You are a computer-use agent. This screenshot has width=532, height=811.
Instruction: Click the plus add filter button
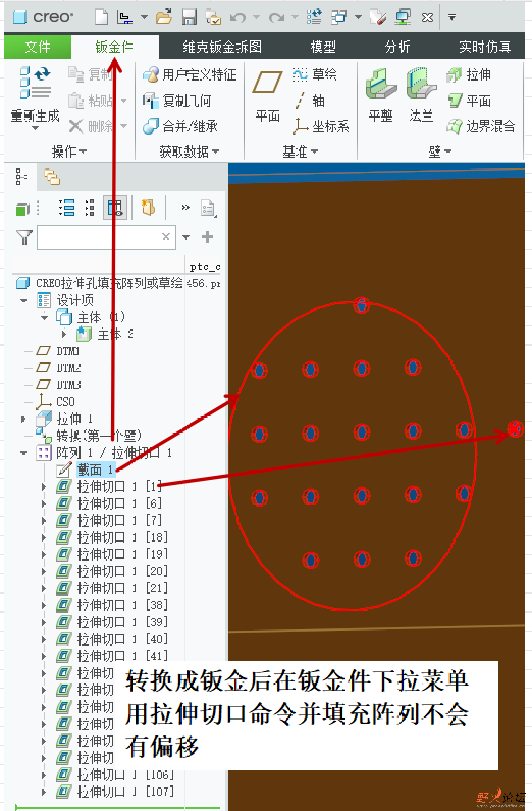(x=207, y=237)
